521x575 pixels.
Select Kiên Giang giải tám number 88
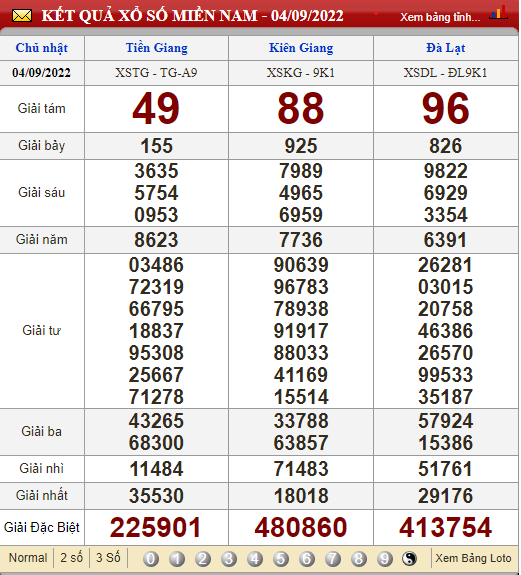301,109
